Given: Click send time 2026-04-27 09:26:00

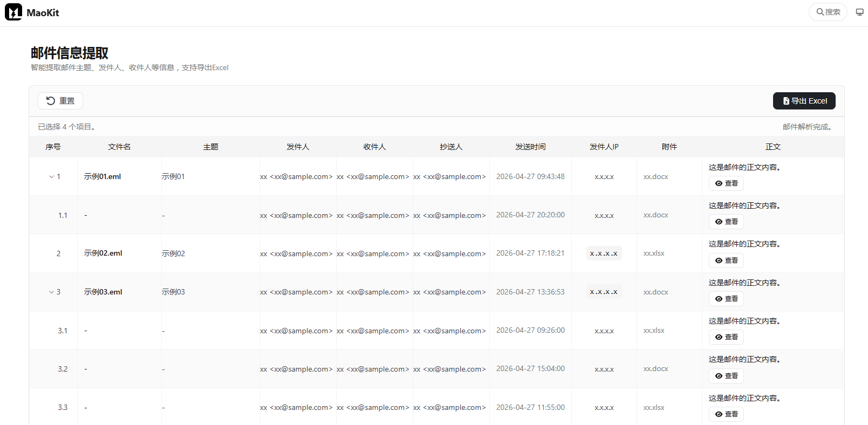Looking at the screenshot, I should point(530,330).
